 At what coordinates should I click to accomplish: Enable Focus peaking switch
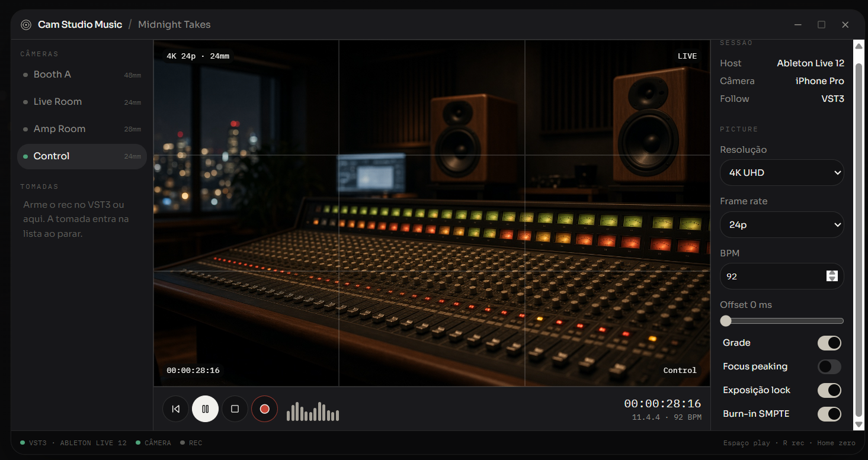point(829,366)
